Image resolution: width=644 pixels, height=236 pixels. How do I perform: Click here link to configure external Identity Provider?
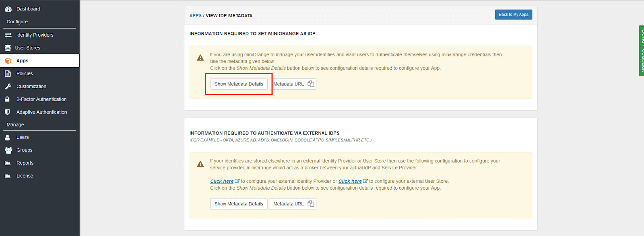coord(222,181)
